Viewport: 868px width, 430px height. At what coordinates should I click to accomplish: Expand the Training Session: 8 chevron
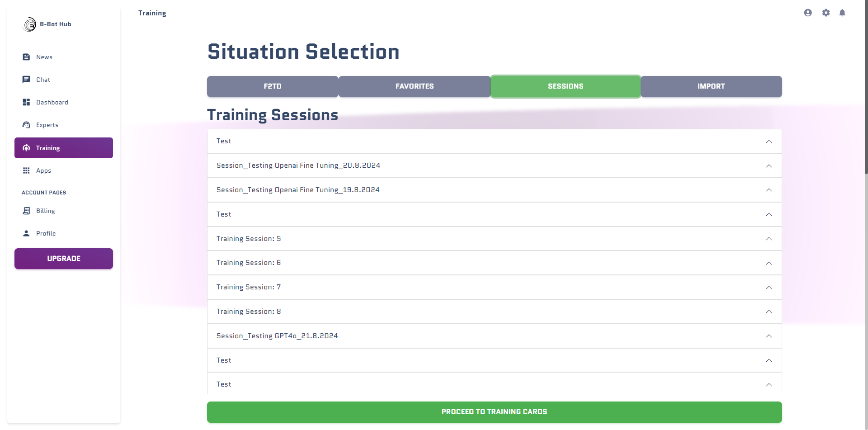[769, 312]
